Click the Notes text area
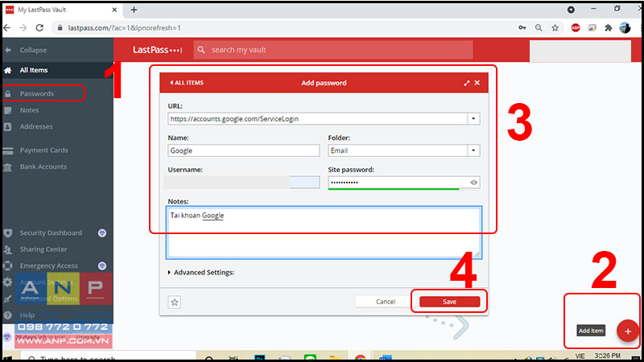644x362 pixels. coord(324,232)
